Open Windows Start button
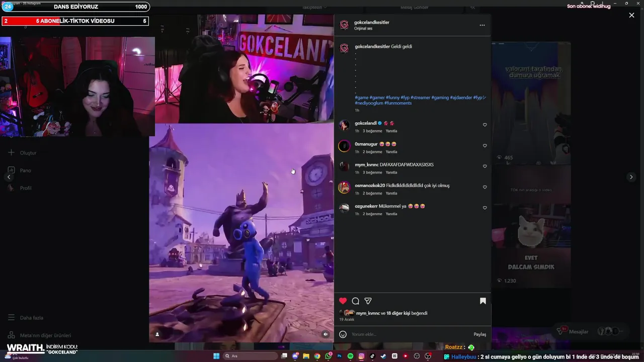The height and width of the screenshot is (362, 644). pyautogui.click(x=216, y=356)
